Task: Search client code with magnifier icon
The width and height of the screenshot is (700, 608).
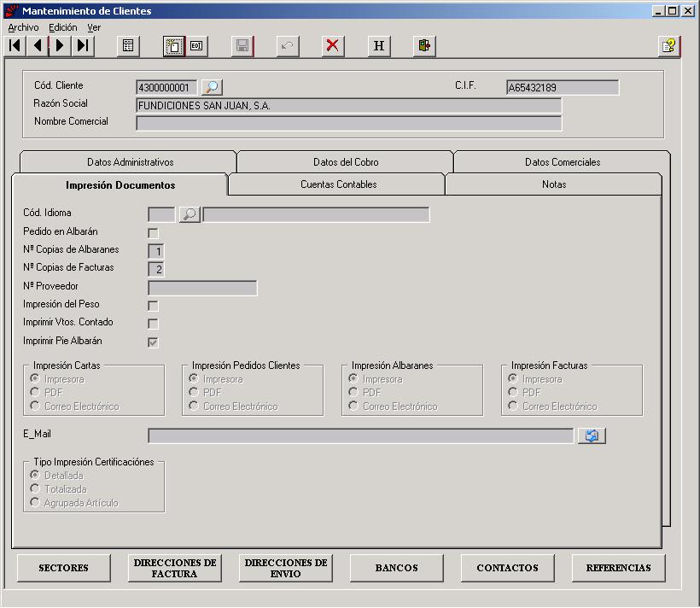Action: (212, 87)
